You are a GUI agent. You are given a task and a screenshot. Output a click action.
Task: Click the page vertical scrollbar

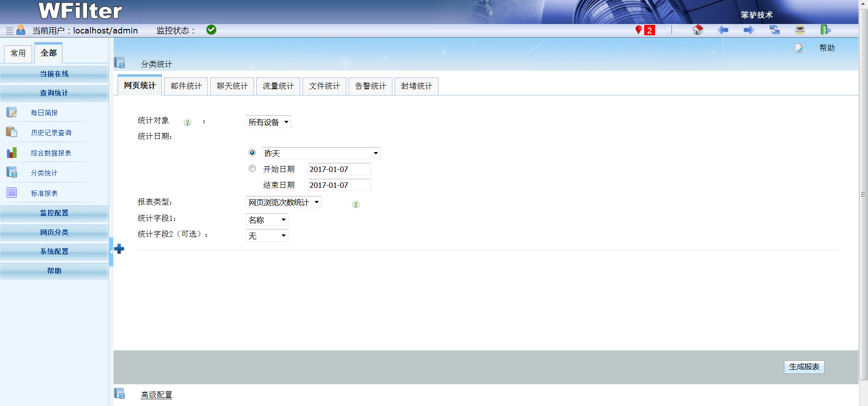click(x=863, y=195)
